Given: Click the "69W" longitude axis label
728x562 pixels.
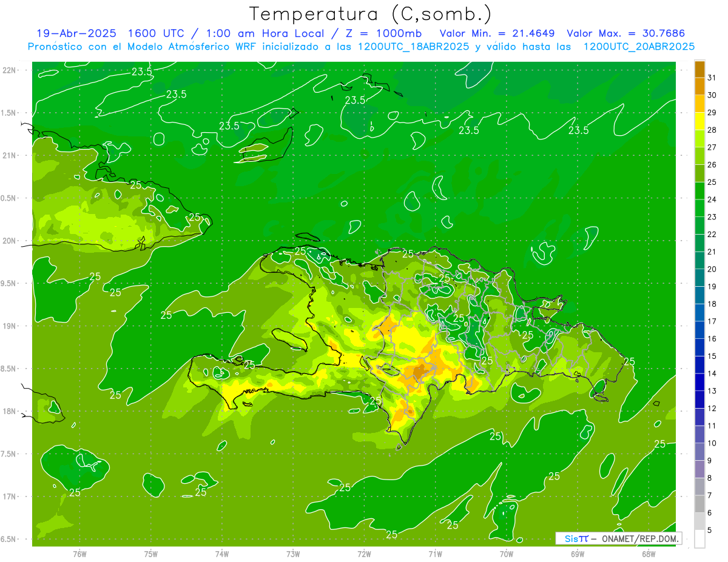Looking at the screenshot, I should (578, 555).
